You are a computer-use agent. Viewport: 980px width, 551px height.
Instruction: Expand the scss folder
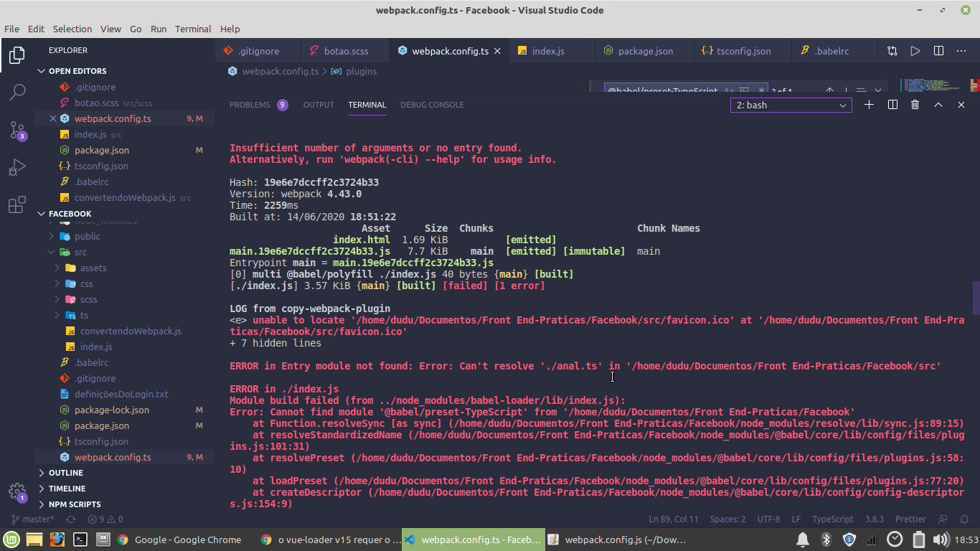(88, 299)
